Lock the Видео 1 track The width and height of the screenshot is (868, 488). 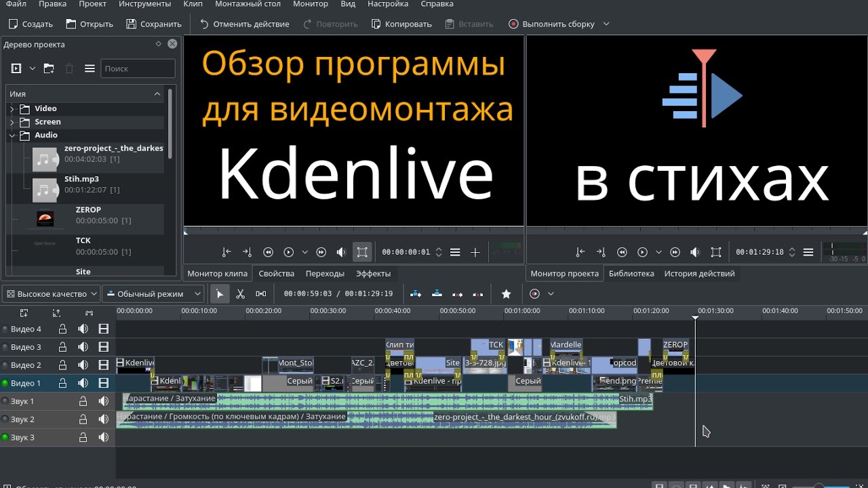tap(62, 383)
